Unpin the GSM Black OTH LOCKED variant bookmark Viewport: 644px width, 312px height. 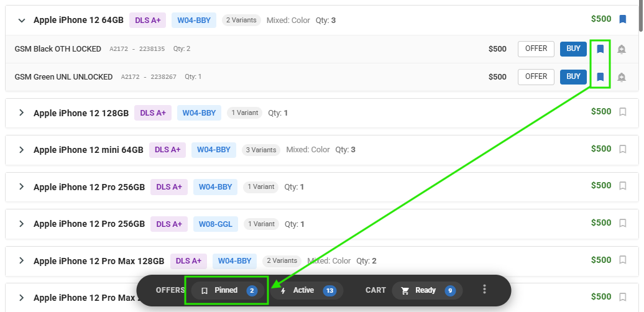[x=600, y=49]
